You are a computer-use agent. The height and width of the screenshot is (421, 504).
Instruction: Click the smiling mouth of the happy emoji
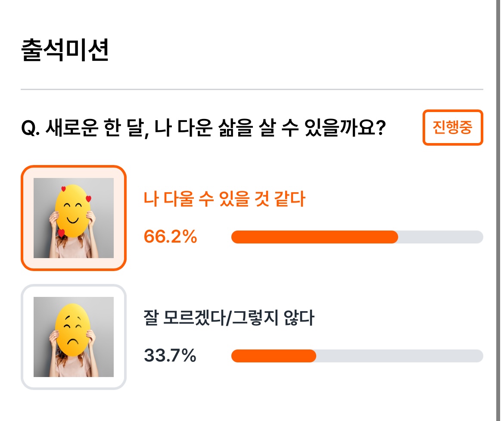click(73, 220)
